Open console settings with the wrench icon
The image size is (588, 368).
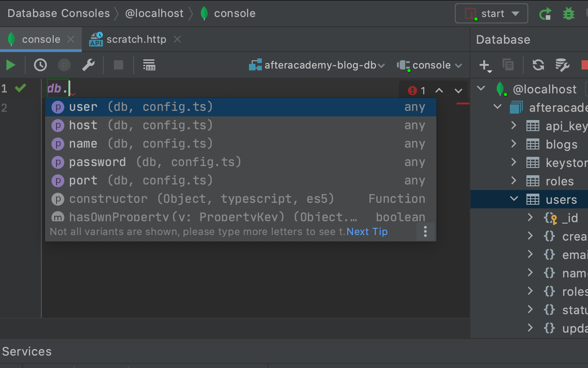tap(88, 65)
